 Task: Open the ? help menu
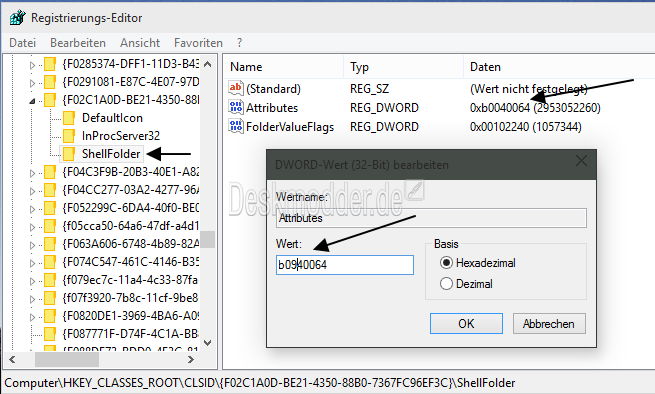click(239, 43)
